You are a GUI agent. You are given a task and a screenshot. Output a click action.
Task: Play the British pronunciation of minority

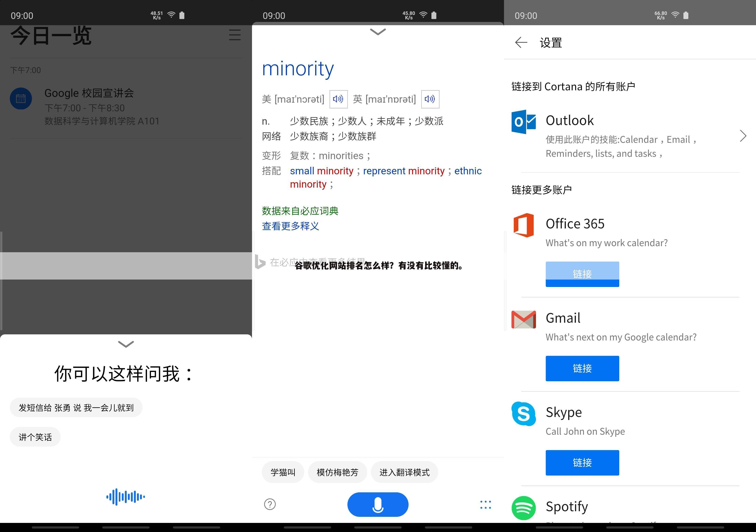tap(430, 99)
